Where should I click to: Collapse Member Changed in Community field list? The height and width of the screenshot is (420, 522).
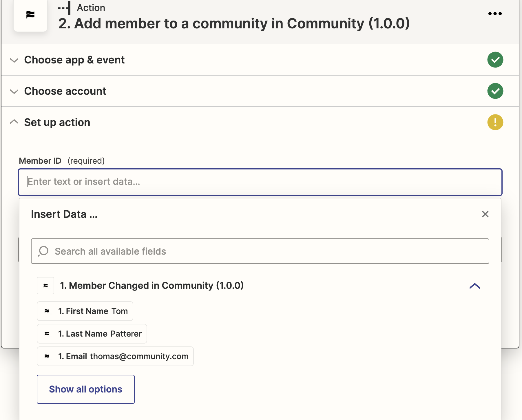(x=474, y=286)
